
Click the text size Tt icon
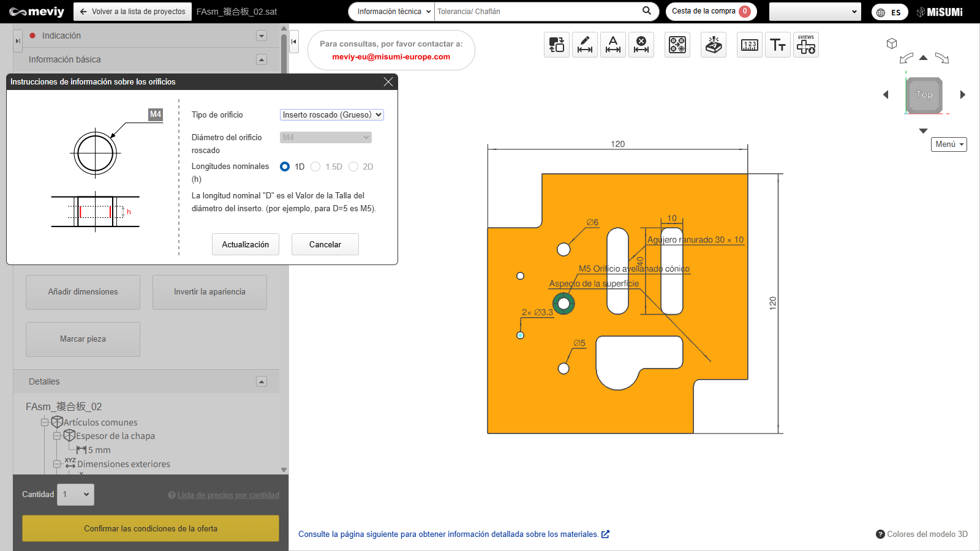tap(778, 45)
